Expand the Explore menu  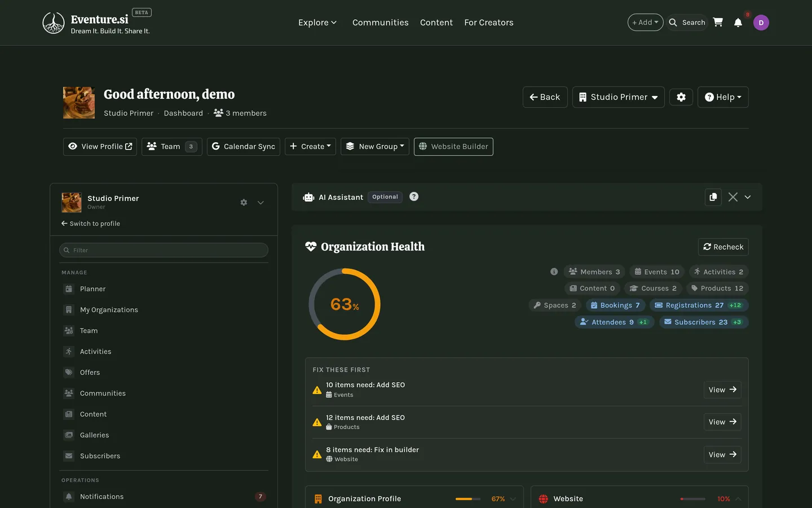(x=317, y=23)
